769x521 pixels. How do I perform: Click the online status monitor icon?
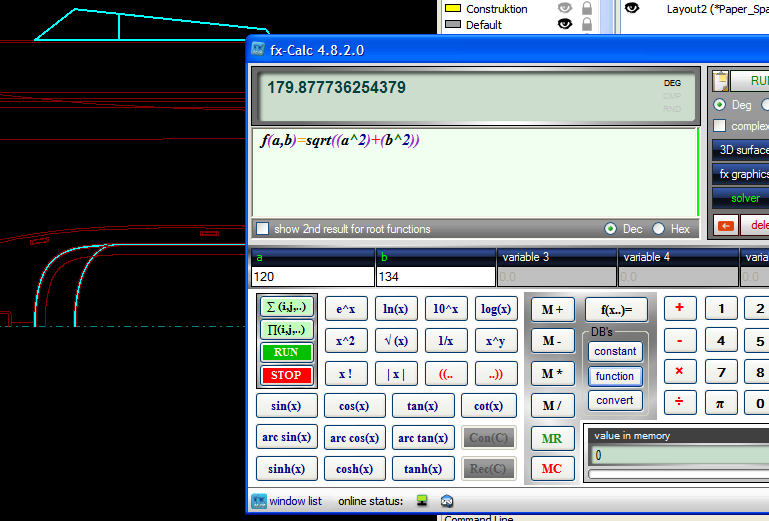[422, 501]
